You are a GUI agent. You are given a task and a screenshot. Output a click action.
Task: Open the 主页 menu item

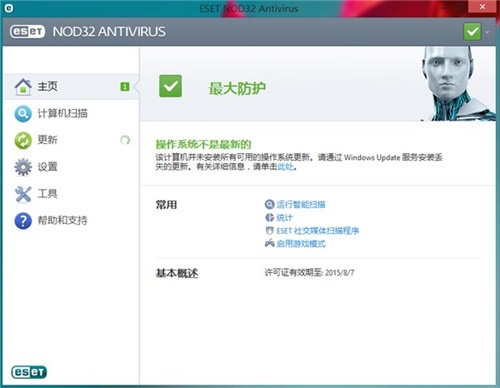pyautogui.click(x=71, y=87)
